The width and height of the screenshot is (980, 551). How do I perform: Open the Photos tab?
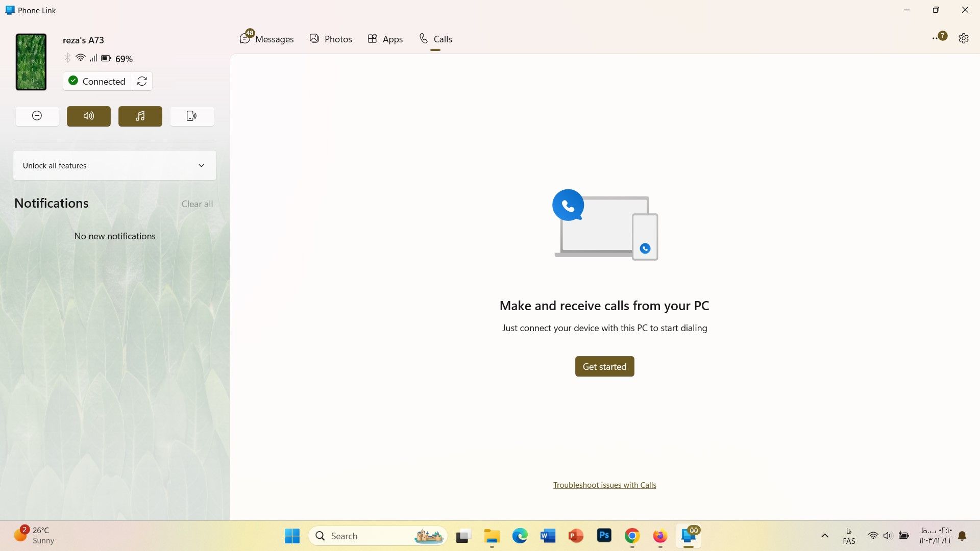(331, 39)
